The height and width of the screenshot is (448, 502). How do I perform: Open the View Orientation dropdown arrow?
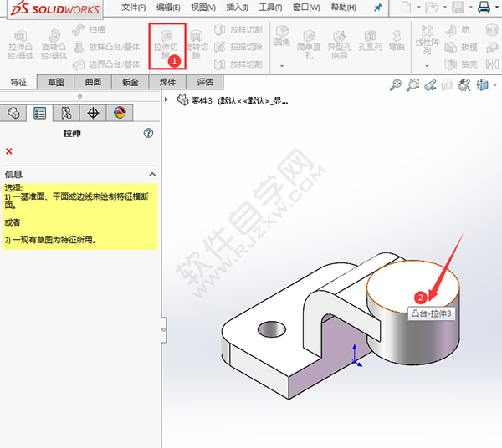[x=495, y=85]
